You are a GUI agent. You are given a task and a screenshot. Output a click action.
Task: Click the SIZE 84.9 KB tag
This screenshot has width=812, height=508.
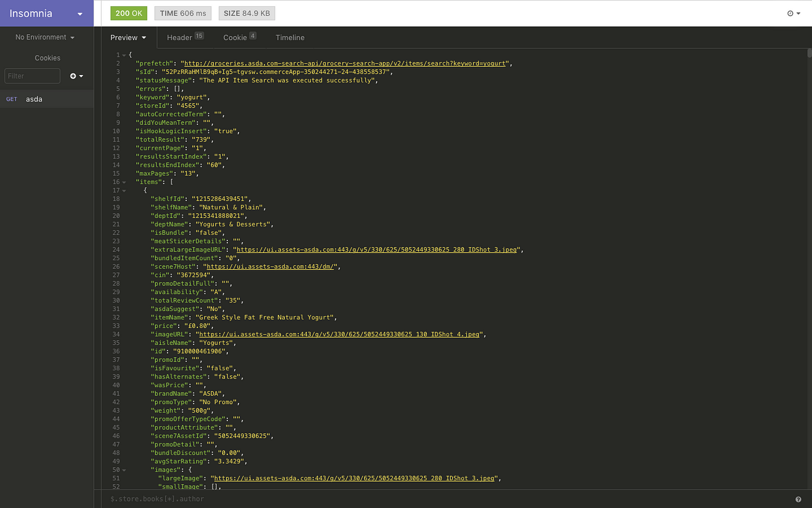coord(246,13)
